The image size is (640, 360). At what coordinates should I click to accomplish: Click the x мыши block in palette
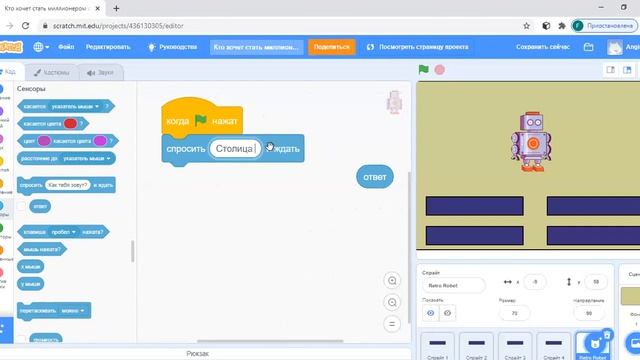(x=31, y=267)
